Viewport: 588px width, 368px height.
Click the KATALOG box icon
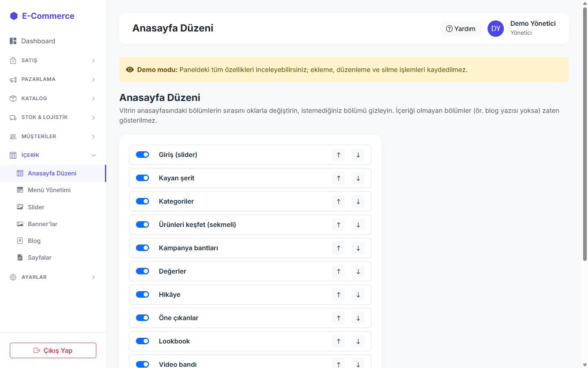click(x=13, y=99)
